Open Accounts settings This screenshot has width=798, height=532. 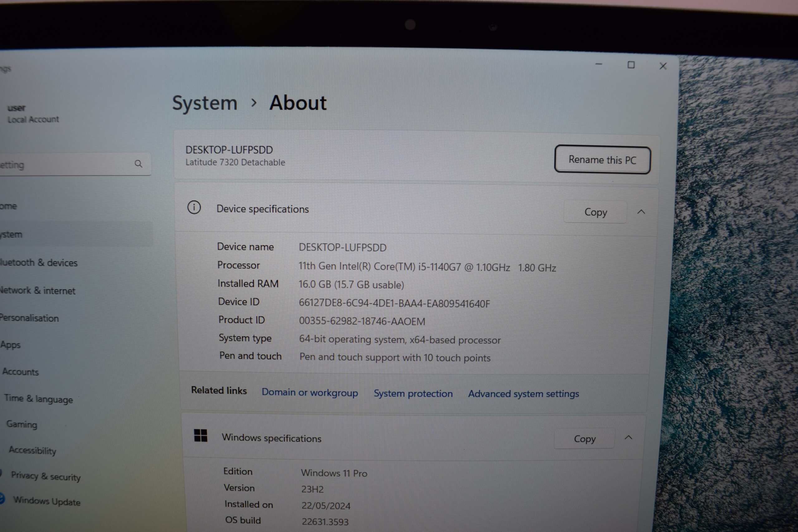[x=21, y=372]
